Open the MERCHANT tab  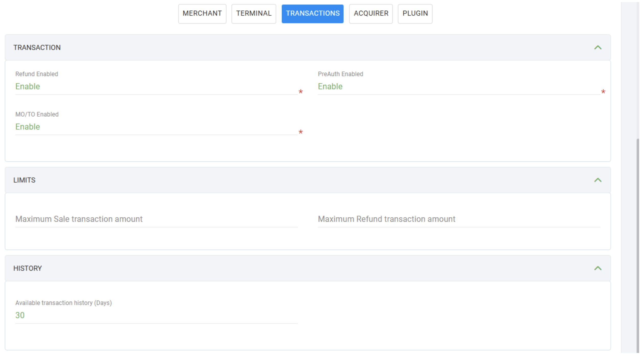tap(202, 14)
